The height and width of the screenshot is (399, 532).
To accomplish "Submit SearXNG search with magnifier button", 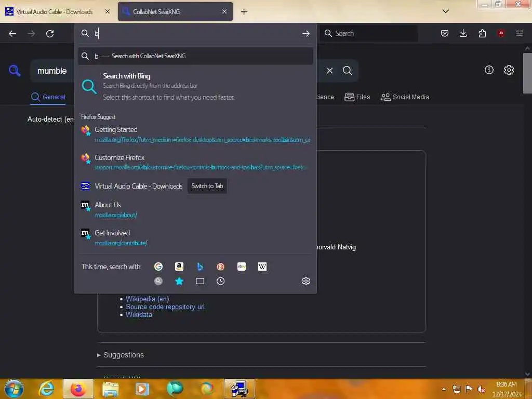I will [347, 71].
